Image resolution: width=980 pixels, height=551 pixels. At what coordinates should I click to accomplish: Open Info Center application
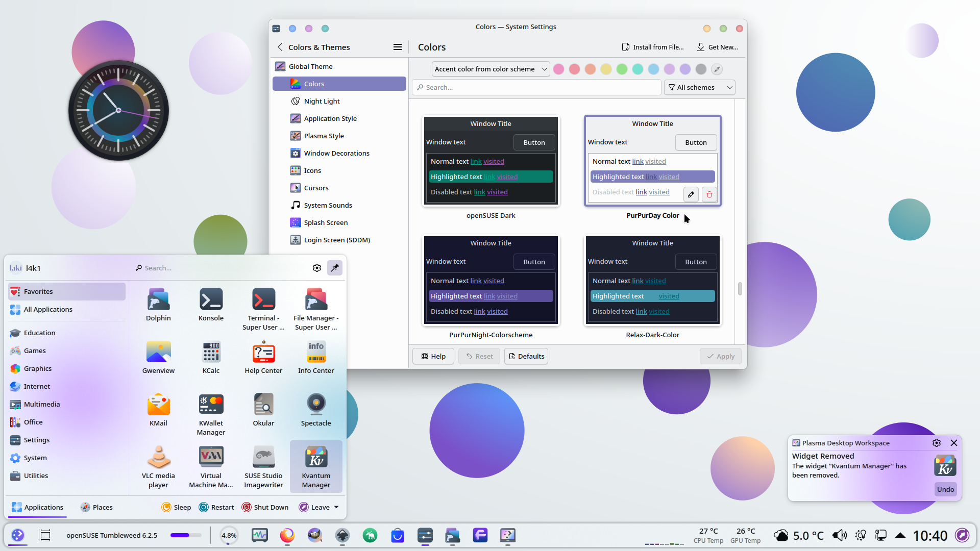pos(316,358)
